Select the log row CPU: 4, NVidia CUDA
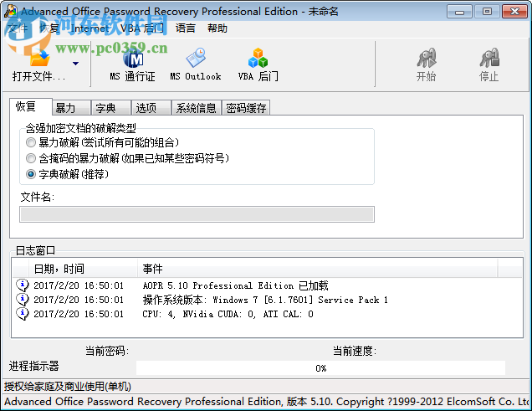The image size is (532, 411). click(x=267, y=314)
